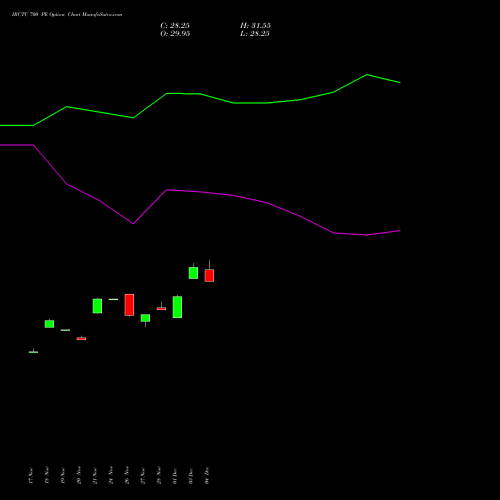
Task: Select the 01 Dec date label
Action: pyautogui.click(x=175, y=475)
